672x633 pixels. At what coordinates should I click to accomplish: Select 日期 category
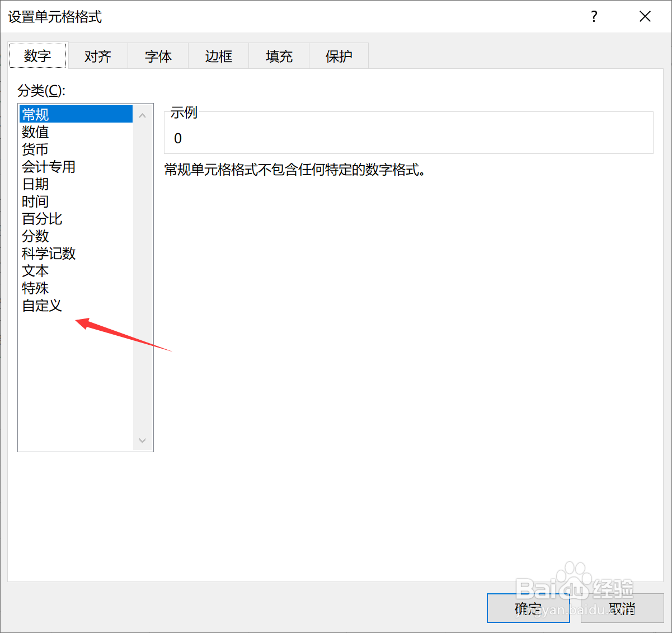point(76,184)
